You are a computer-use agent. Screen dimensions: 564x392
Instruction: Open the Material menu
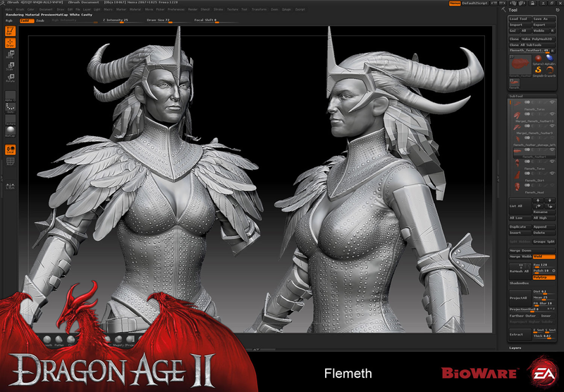click(135, 9)
